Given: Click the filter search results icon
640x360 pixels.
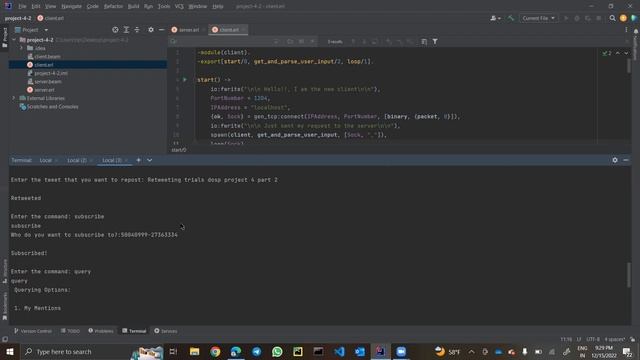Looking at the screenshot, I should (x=435, y=41).
